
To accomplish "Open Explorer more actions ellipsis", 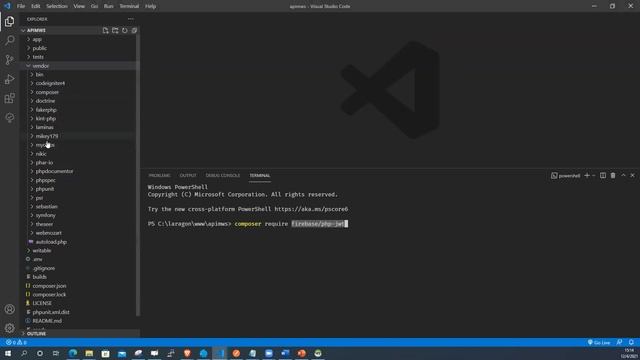I will tap(131, 19).
